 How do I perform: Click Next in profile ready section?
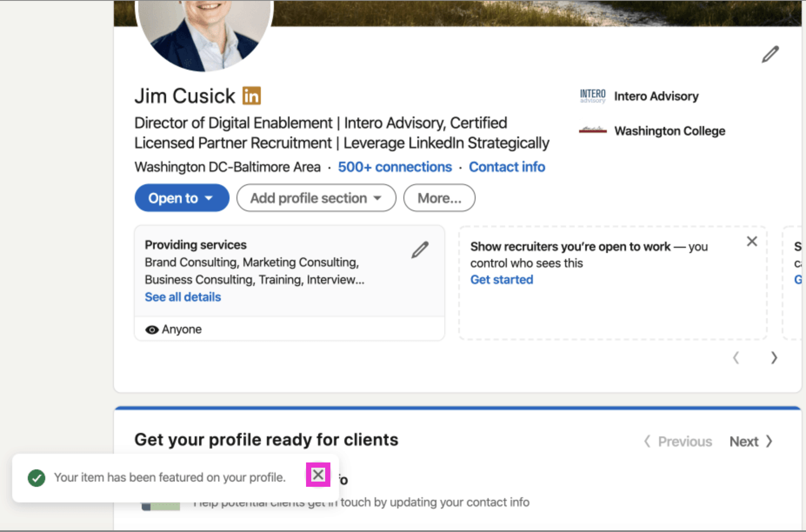pyautogui.click(x=751, y=442)
